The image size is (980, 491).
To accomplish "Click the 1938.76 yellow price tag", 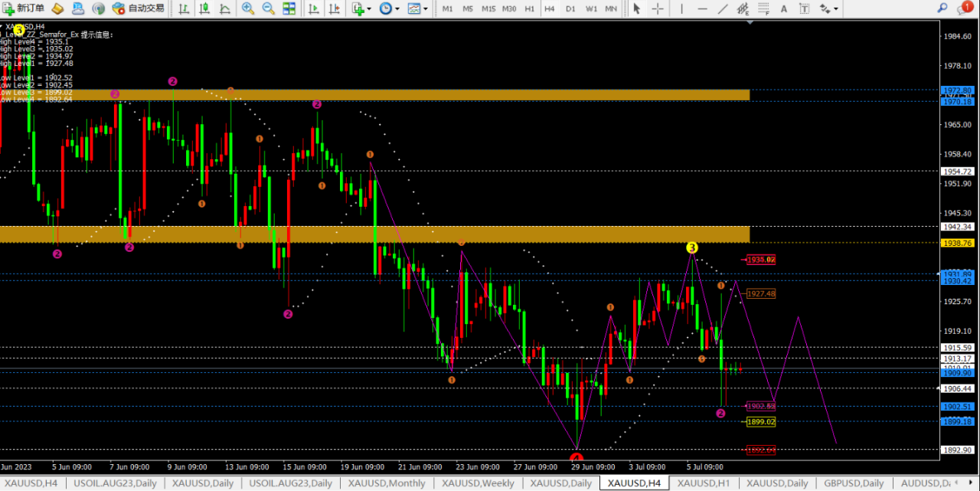I will 958,243.
